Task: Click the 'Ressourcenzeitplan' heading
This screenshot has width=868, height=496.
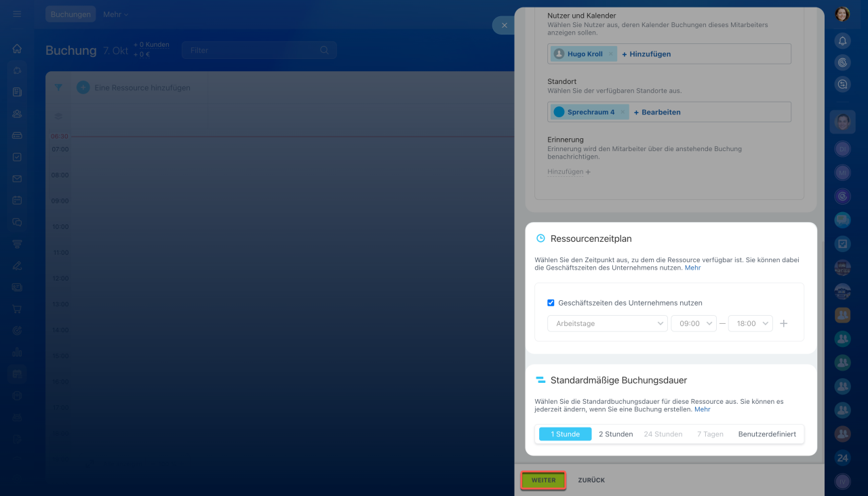Action: tap(591, 239)
